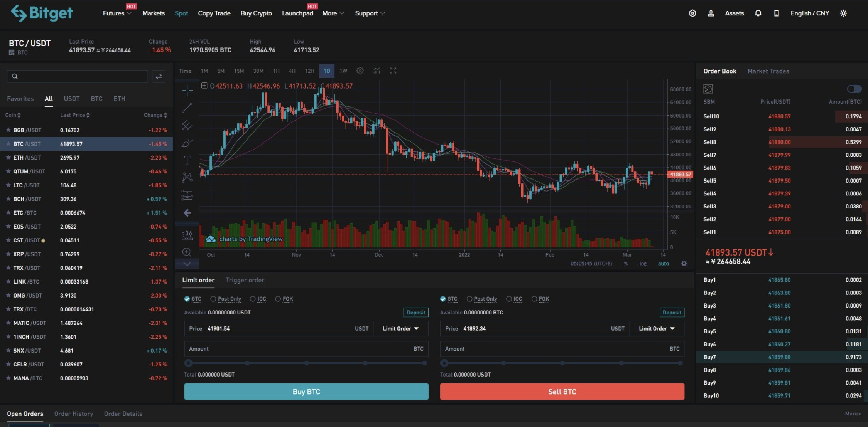Switch to the Trigger order tab

pos(245,280)
